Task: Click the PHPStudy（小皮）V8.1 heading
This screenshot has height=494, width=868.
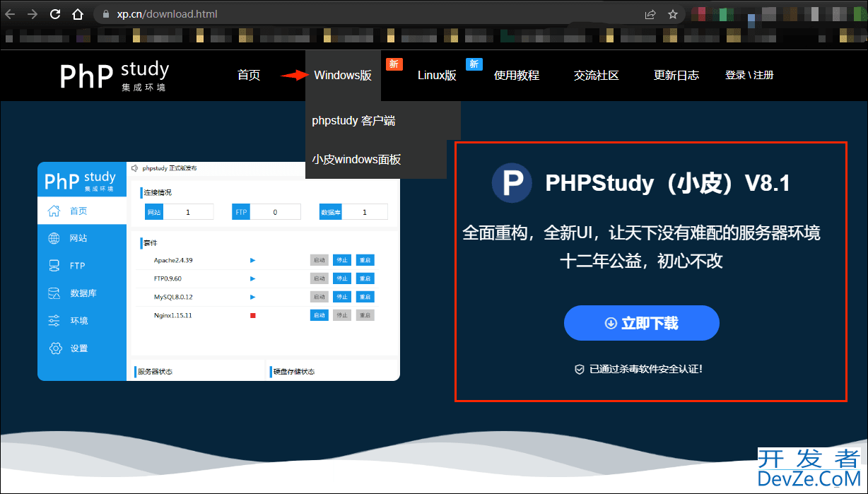Action: tap(667, 184)
